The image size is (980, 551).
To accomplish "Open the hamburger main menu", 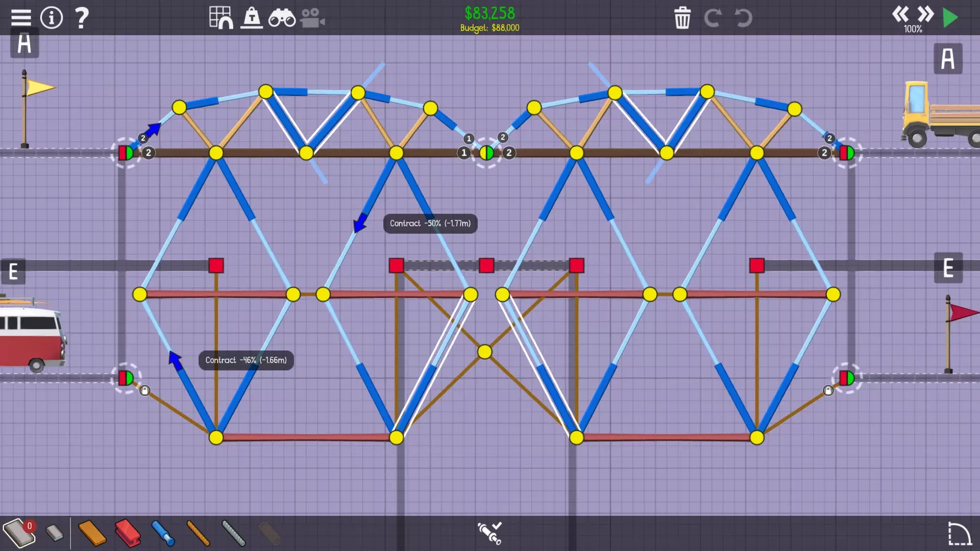I will [21, 17].
